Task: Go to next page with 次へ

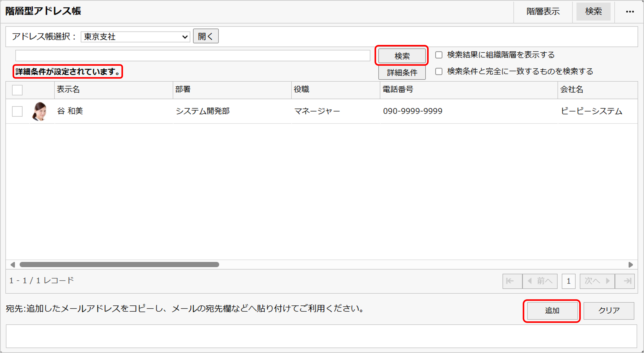Action: [597, 281]
